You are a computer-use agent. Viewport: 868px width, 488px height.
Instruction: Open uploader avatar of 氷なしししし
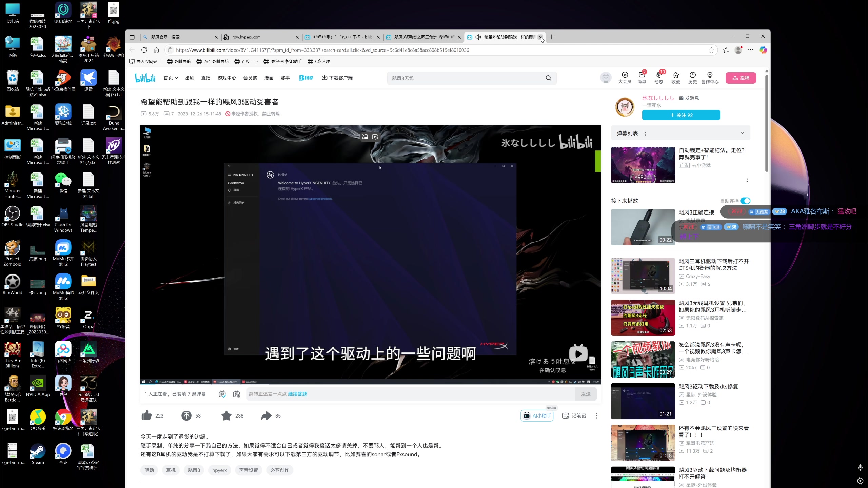(625, 107)
